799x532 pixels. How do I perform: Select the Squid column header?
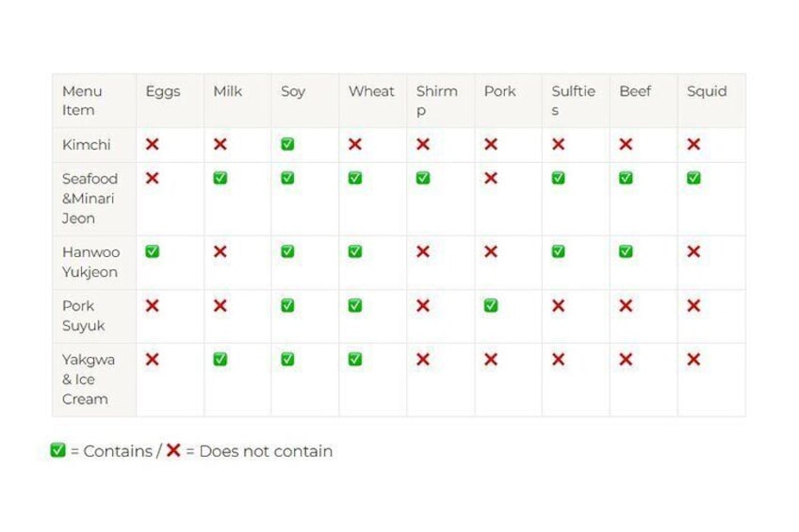707,91
